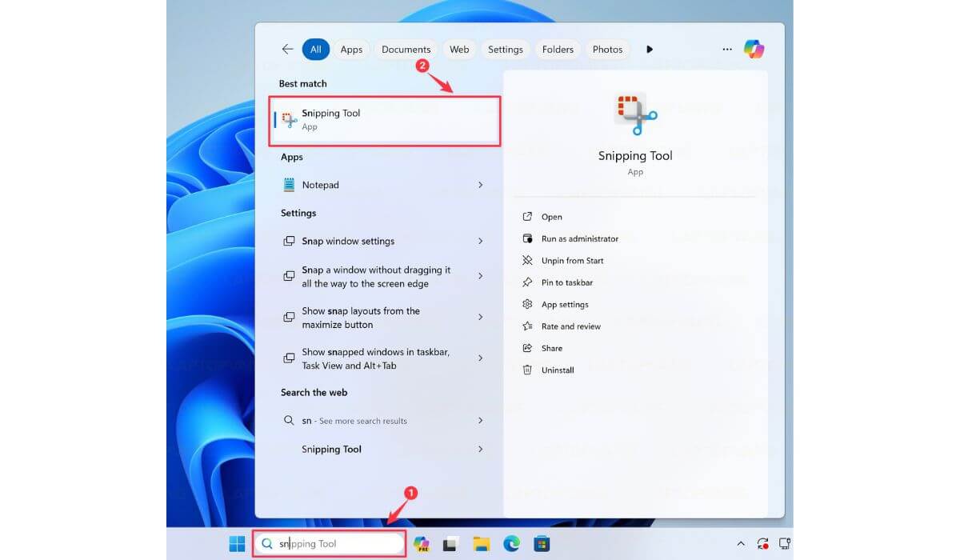Click Open in the Snipping Tool details

pyautogui.click(x=551, y=217)
